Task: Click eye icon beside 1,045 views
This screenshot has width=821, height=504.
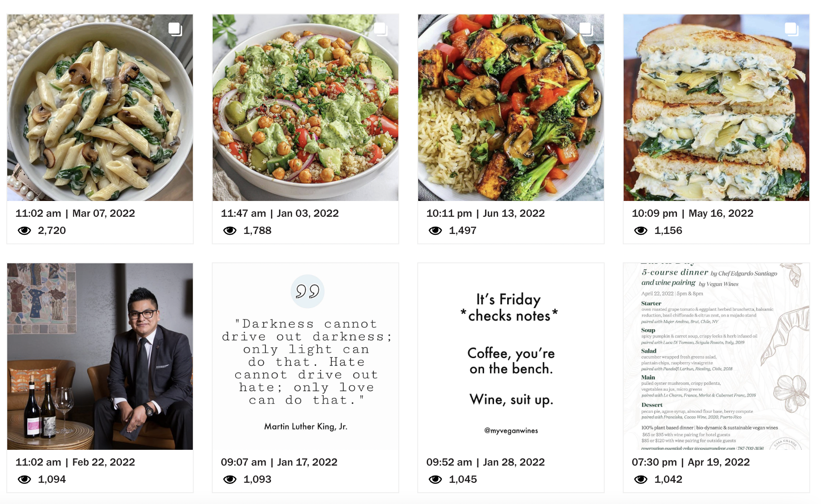Action: tap(435, 480)
